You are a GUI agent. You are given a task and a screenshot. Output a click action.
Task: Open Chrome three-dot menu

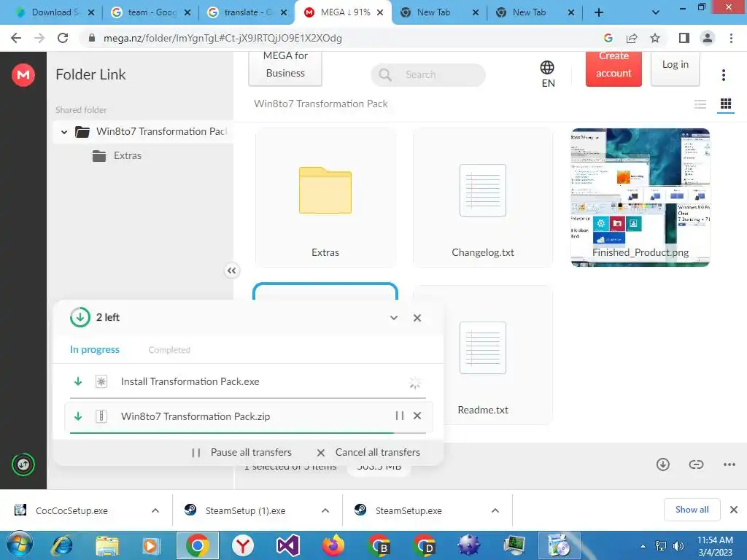731,38
